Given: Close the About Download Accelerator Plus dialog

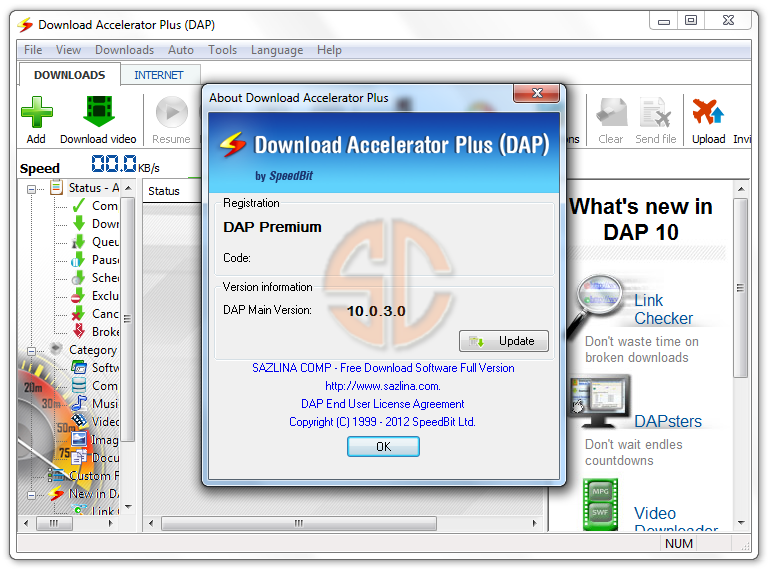Looking at the screenshot, I should [537, 93].
